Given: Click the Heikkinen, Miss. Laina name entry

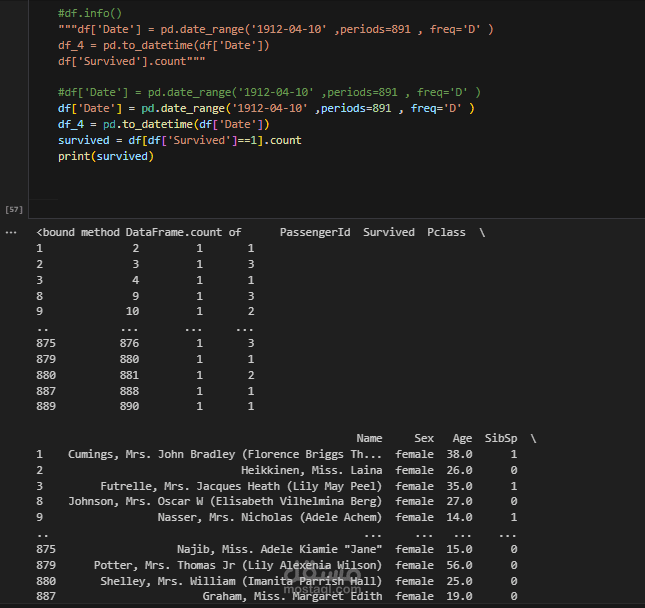Looking at the screenshot, I should 311,470.
